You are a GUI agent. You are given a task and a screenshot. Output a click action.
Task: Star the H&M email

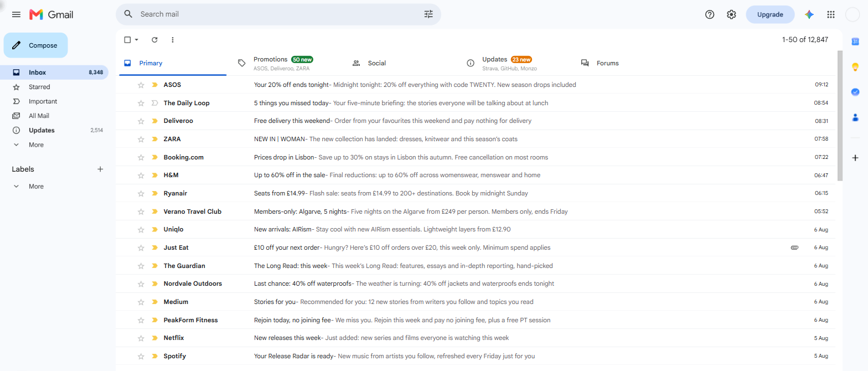[x=141, y=175]
